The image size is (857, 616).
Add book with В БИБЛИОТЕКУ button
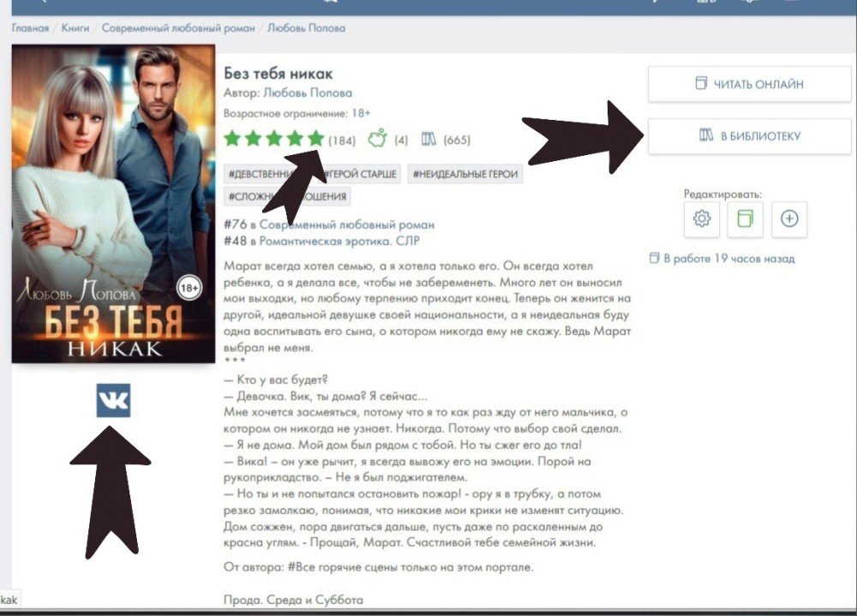(749, 136)
